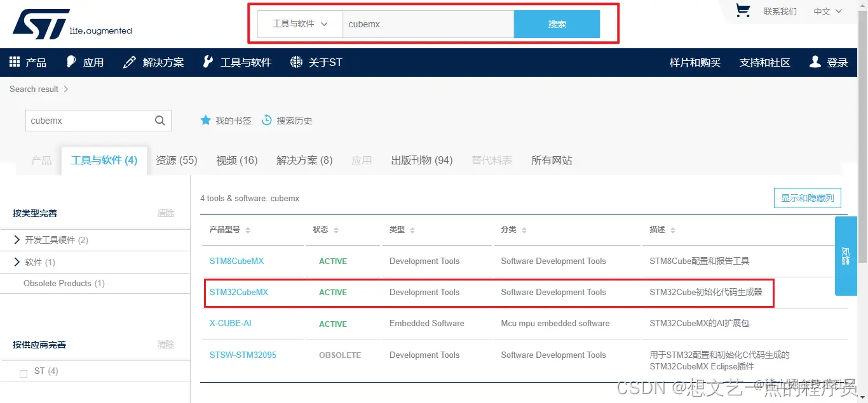Switch to the 出版刊物 (94) tab
Viewport: 868px width, 403px height.
[422, 161]
